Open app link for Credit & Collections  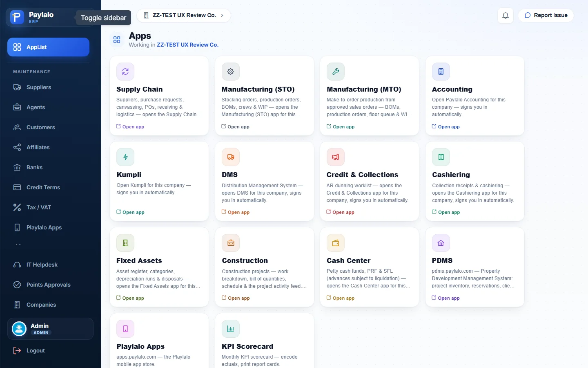click(x=341, y=212)
